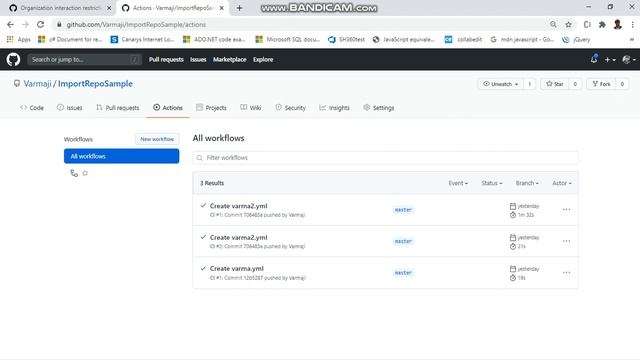
Task: Open the collabedit bookmark
Action: pos(463,40)
